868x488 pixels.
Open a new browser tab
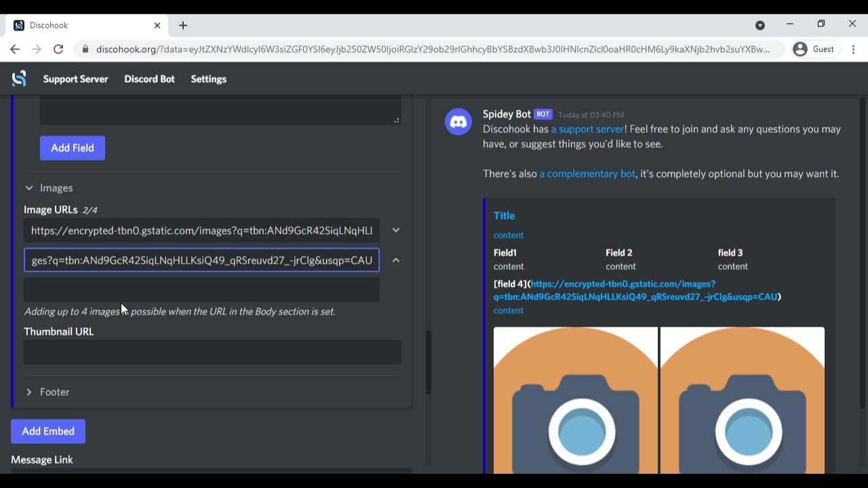(183, 25)
